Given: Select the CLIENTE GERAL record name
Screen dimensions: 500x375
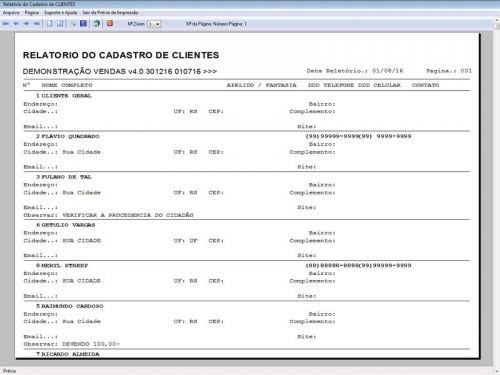Looking at the screenshot, I should click(x=66, y=96).
